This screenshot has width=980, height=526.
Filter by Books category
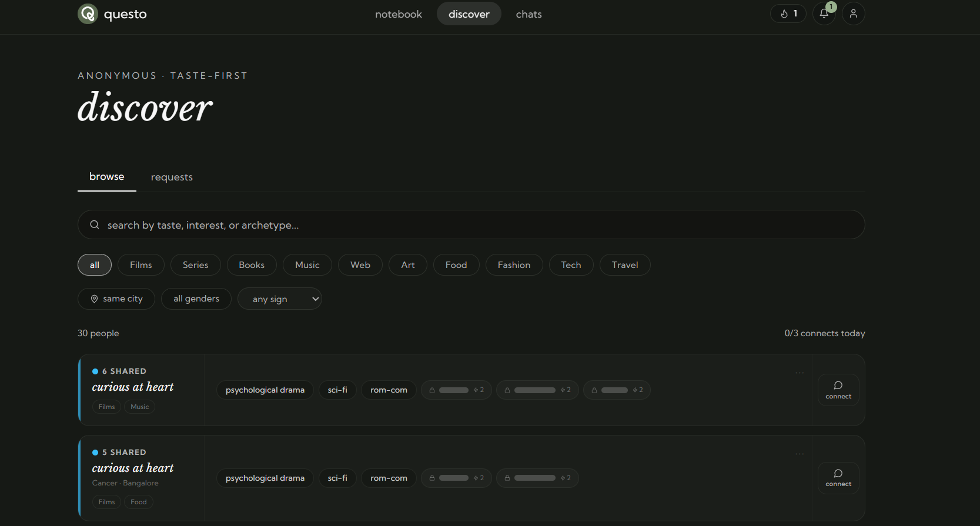(252, 265)
